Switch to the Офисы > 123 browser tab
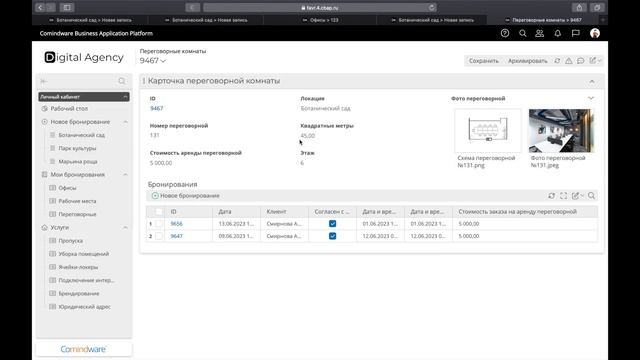 point(321,20)
